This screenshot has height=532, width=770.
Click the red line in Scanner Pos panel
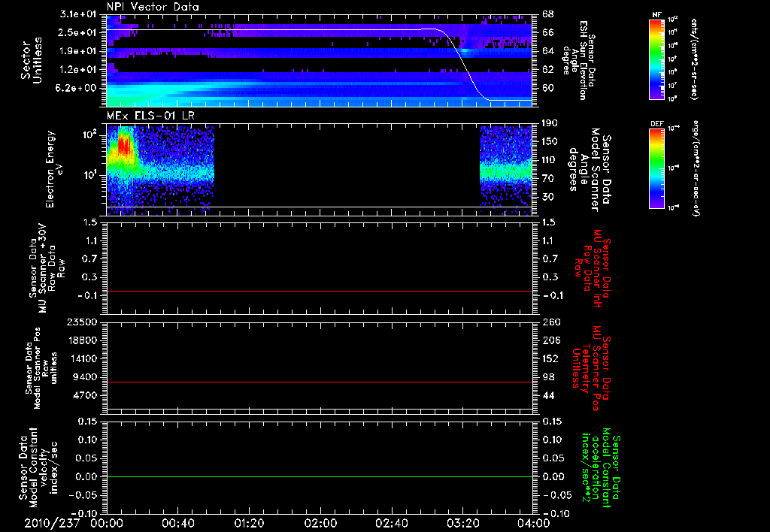[320, 382]
